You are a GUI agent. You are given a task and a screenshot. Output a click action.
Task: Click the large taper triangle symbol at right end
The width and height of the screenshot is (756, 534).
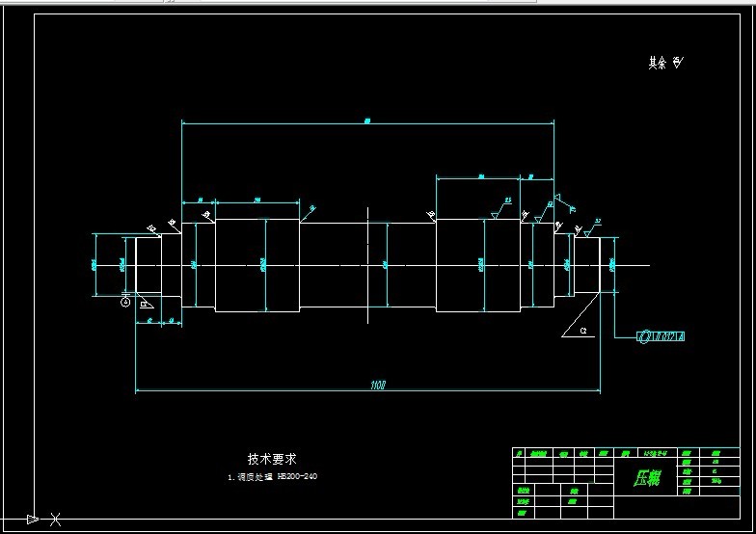(580, 315)
